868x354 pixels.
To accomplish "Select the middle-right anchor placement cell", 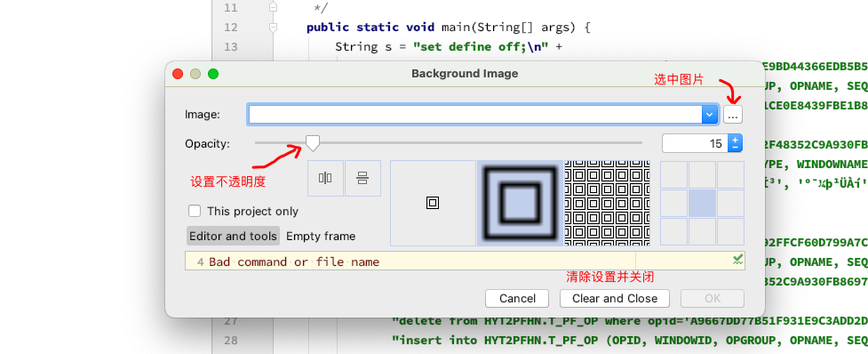I will click(730, 204).
